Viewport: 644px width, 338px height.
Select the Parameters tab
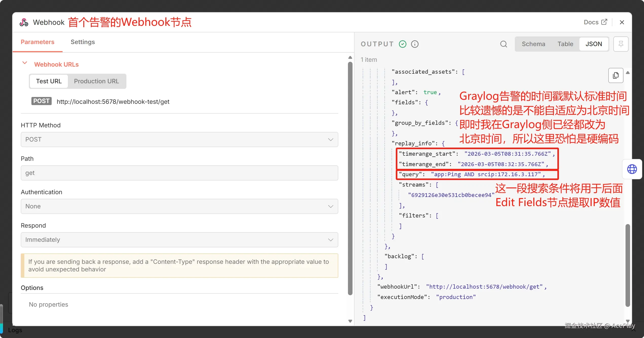tap(37, 42)
